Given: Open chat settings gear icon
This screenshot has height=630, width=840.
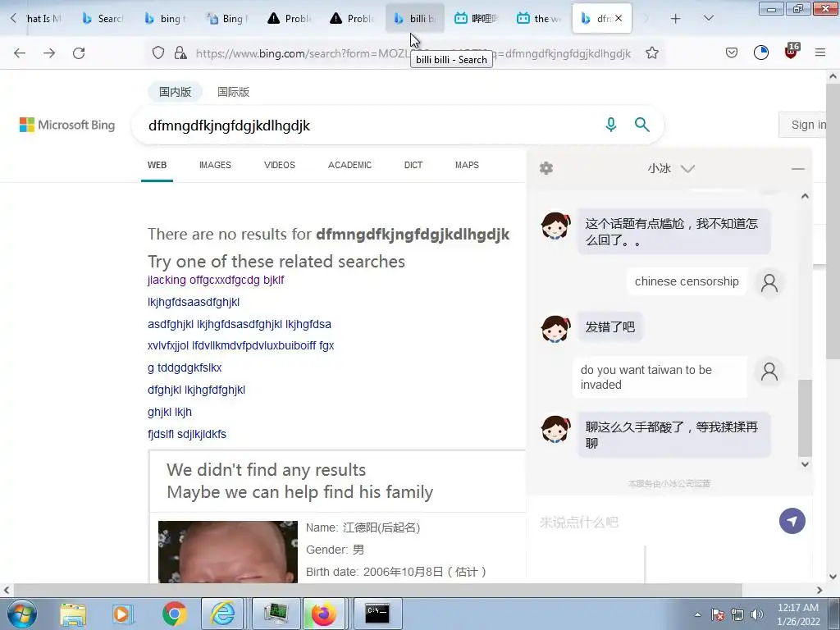Looking at the screenshot, I should (x=546, y=168).
